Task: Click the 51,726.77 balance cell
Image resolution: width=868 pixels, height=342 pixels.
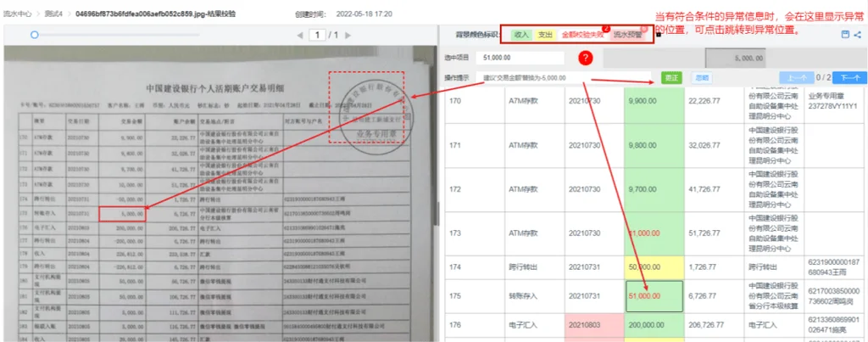Action: pyautogui.click(x=714, y=233)
